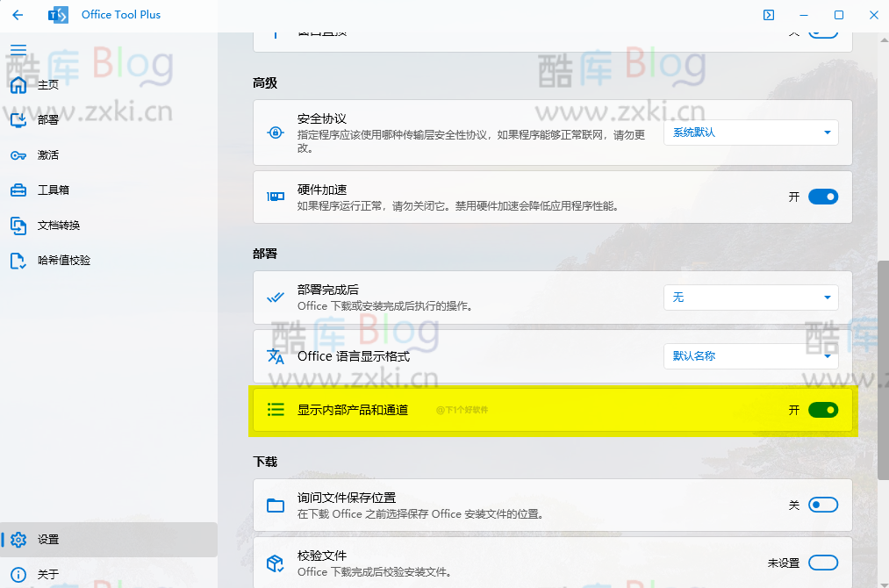
Task: Open the hamburger menu at top left
Action: [x=18, y=50]
